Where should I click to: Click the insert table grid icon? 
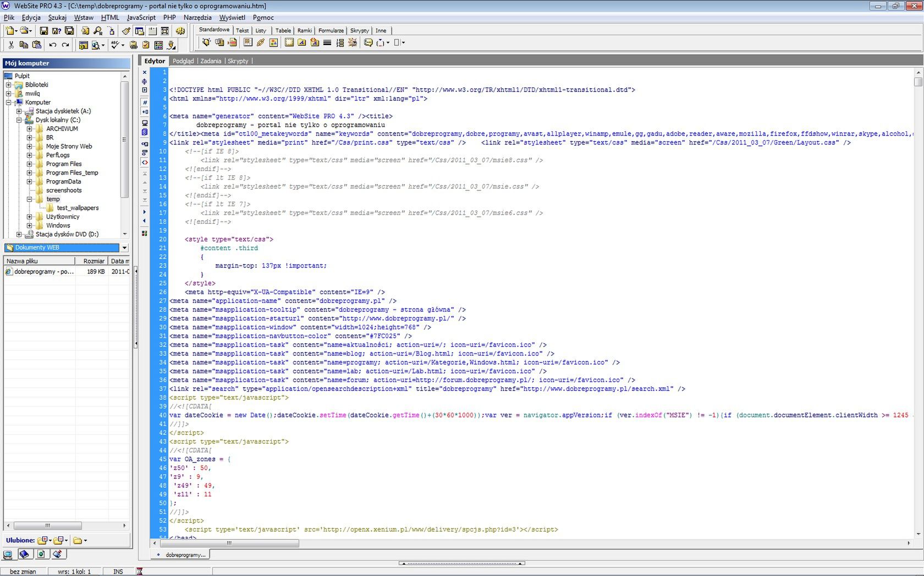point(248,42)
